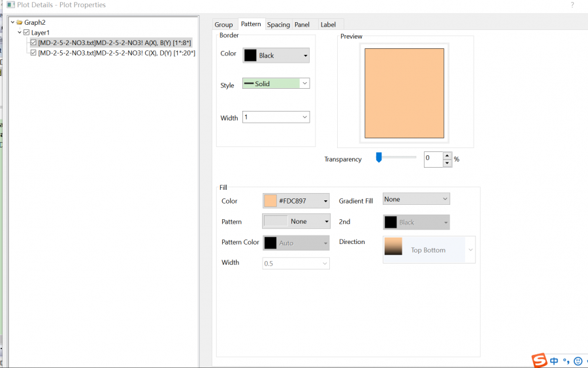The height and width of the screenshot is (368, 588).
Task: Click the emoji smiley icon in IME bar
Action: (578, 361)
